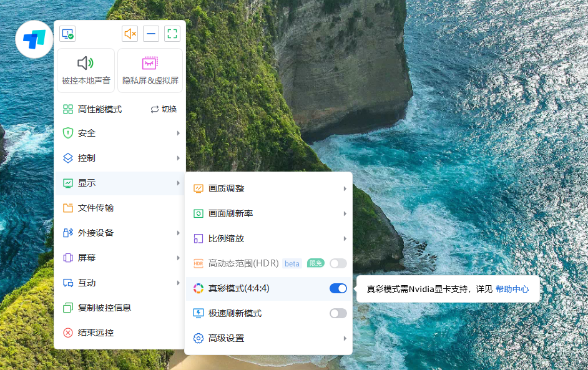Click the 结束远控 label
The width and height of the screenshot is (588, 370).
[x=96, y=333]
